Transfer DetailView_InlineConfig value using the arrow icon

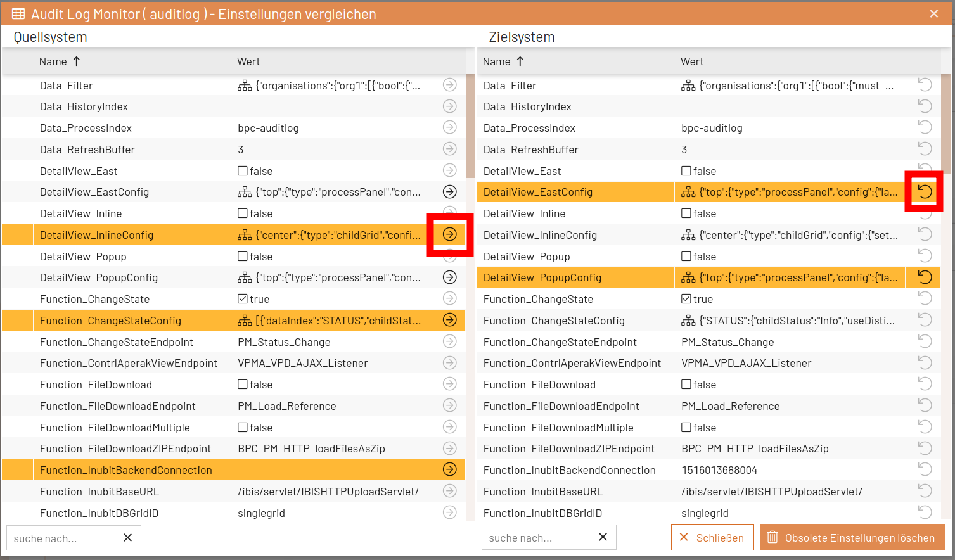[x=450, y=234]
